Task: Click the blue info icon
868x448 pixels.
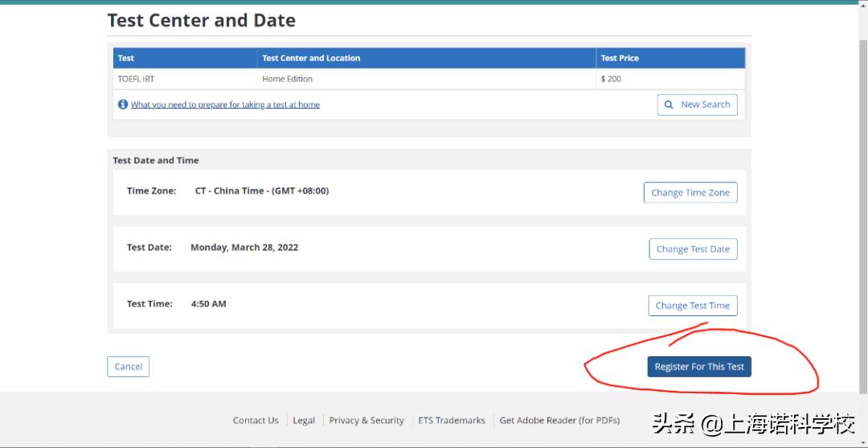Action: pyautogui.click(x=123, y=104)
